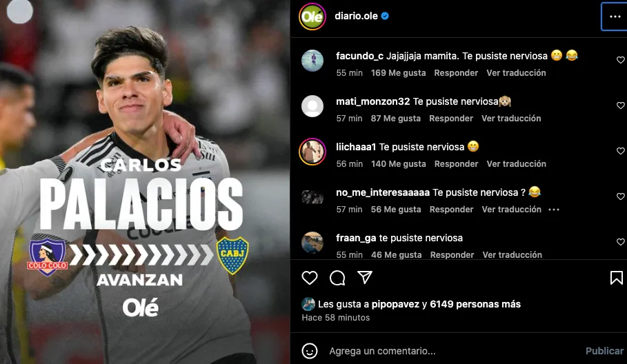Image resolution: width=627 pixels, height=364 pixels.
Task: Like the post with the heart icon
Action: 310,278
